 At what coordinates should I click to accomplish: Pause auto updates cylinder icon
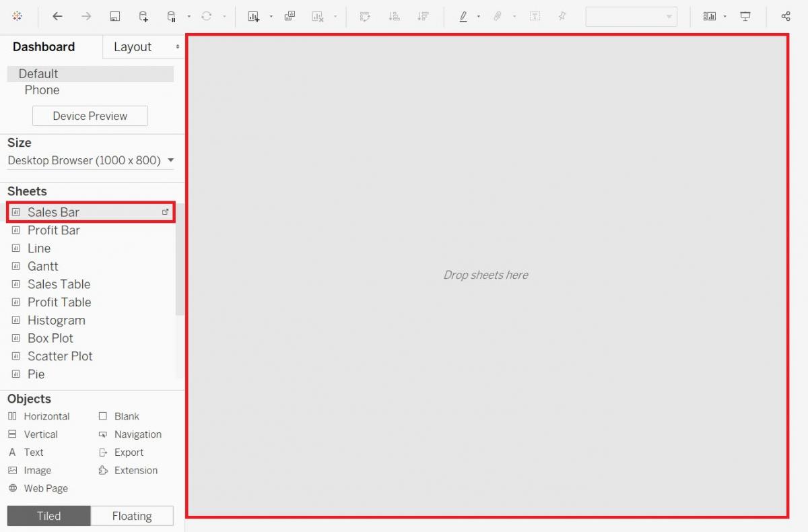click(x=172, y=16)
